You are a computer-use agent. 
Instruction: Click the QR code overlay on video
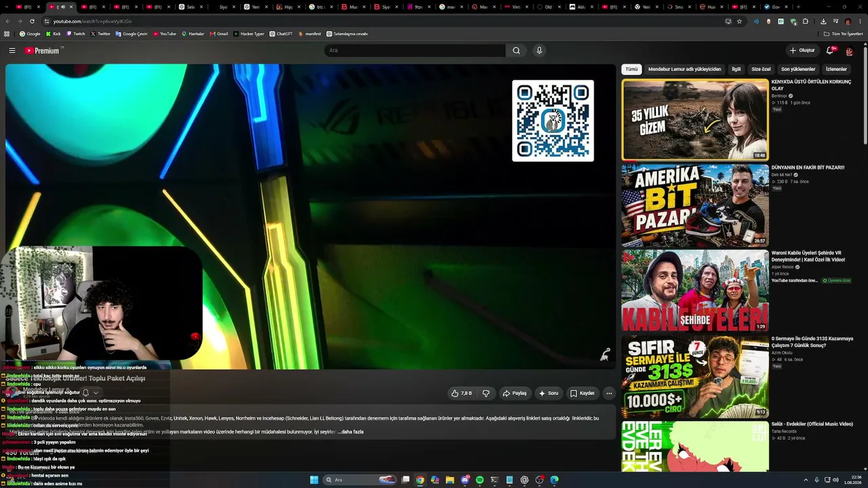[553, 121]
